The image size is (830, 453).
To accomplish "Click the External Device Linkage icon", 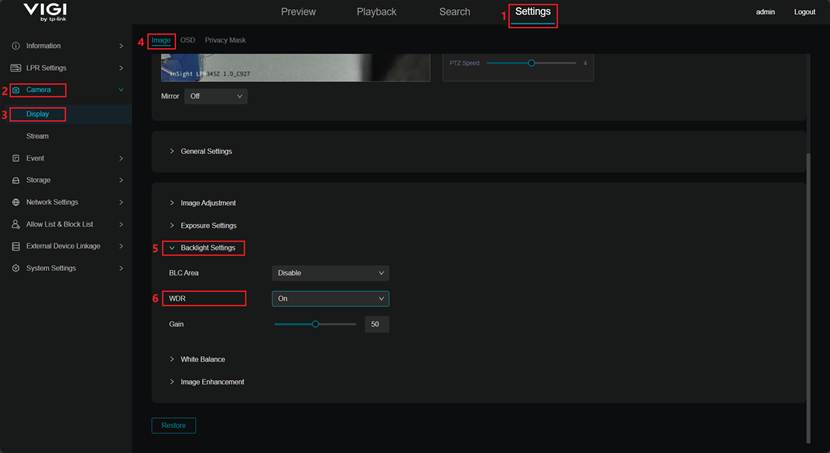I will 16,246.
